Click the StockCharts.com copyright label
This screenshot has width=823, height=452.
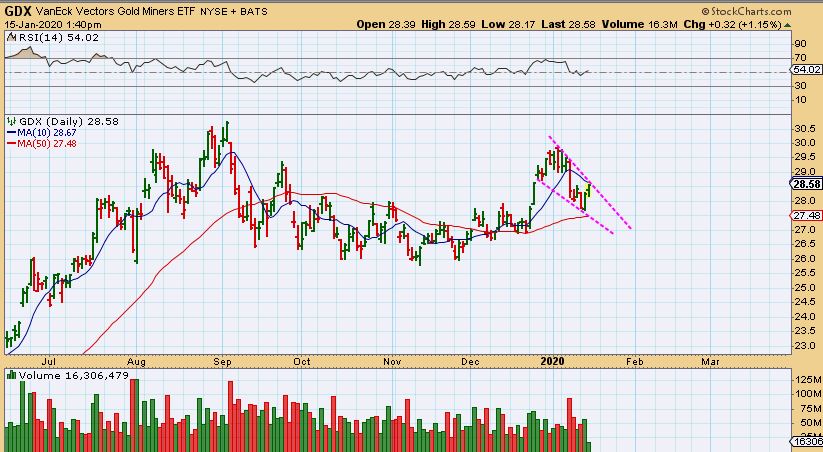(x=746, y=11)
